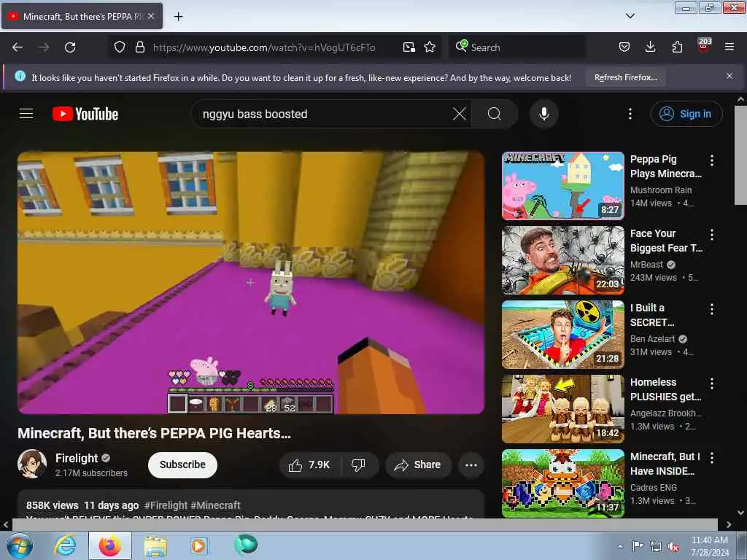The height and width of the screenshot is (560, 747).
Task: Dislike this video
Action: click(358, 464)
